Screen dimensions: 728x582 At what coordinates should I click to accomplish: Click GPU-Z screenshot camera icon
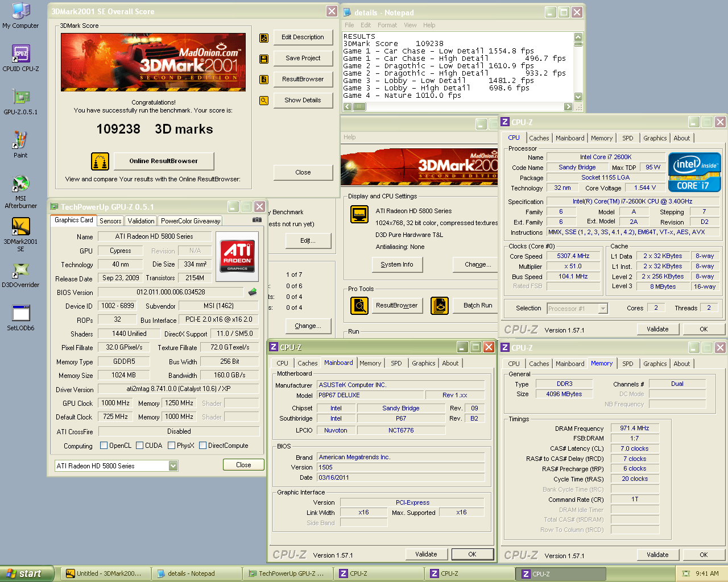click(x=257, y=220)
